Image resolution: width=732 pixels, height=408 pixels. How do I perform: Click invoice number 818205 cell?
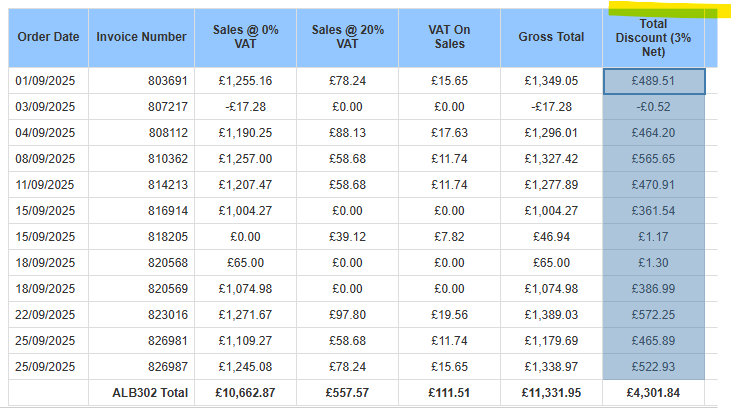[x=141, y=237]
